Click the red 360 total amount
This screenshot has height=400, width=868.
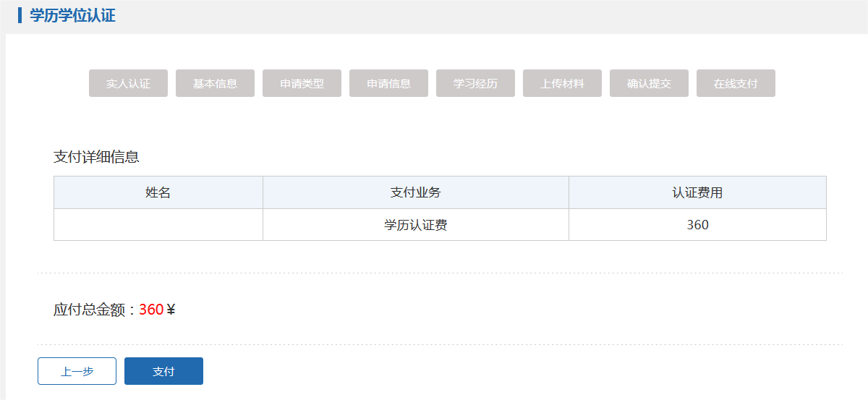[x=151, y=310]
